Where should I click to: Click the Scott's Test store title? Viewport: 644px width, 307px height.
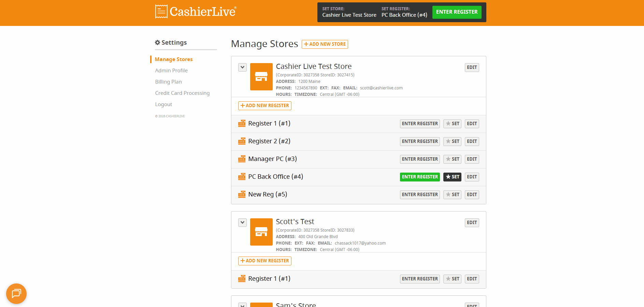click(x=295, y=222)
